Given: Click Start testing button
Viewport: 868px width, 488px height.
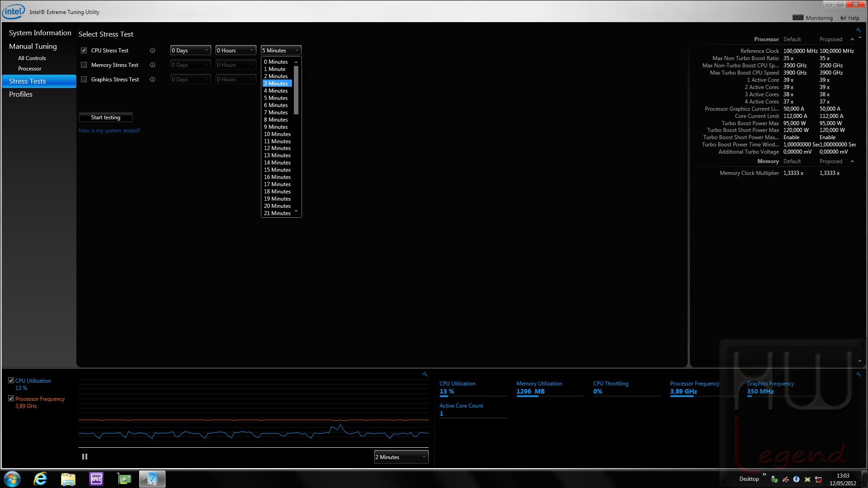Looking at the screenshot, I should click(x=105, y=117).
